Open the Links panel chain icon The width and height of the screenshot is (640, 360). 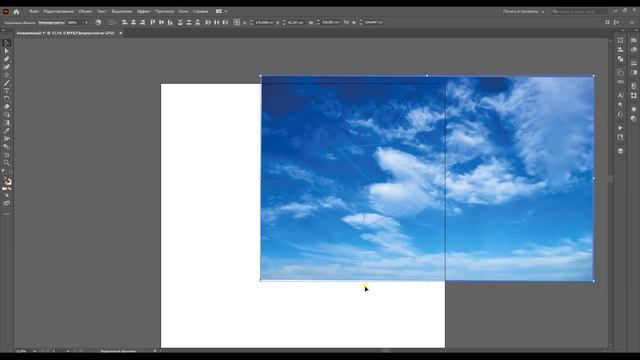[x=620, y=82]
